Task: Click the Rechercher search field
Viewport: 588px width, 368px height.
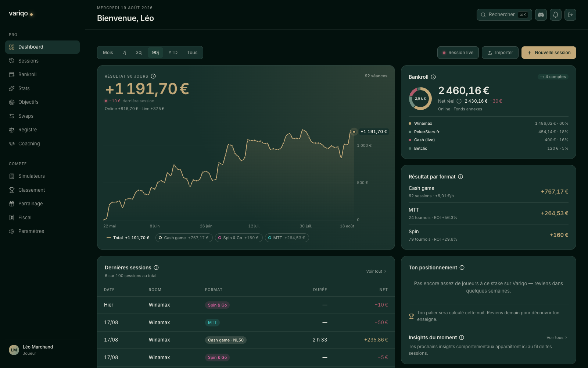Action: 504,15
